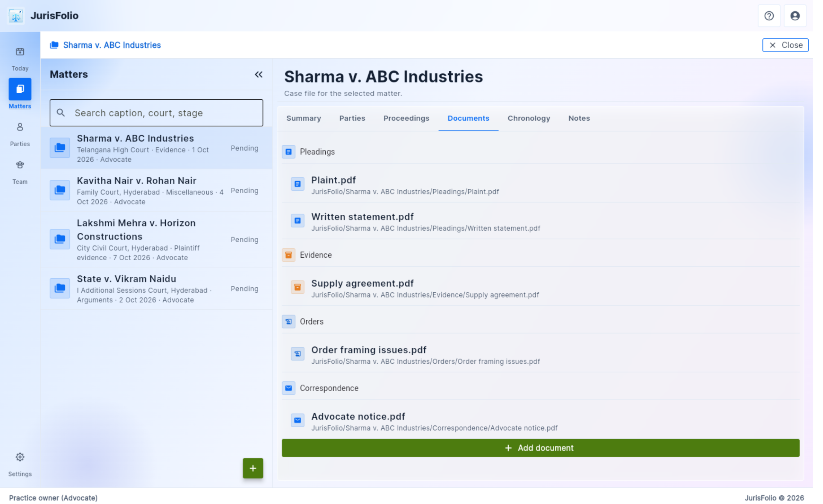This screenshot has width=823, height=504.
Task: Click Pending status of State v. Vikram Naidu
Action: (x=244, y=289)
